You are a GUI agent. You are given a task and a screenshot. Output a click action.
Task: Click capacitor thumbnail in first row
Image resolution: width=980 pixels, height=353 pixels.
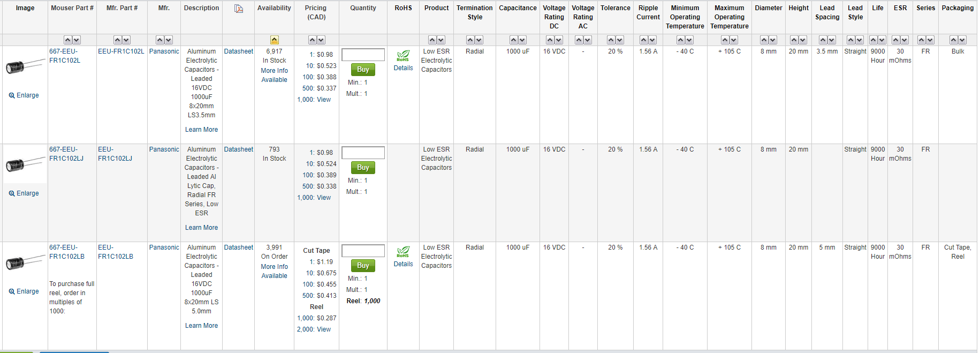point(25,66)
